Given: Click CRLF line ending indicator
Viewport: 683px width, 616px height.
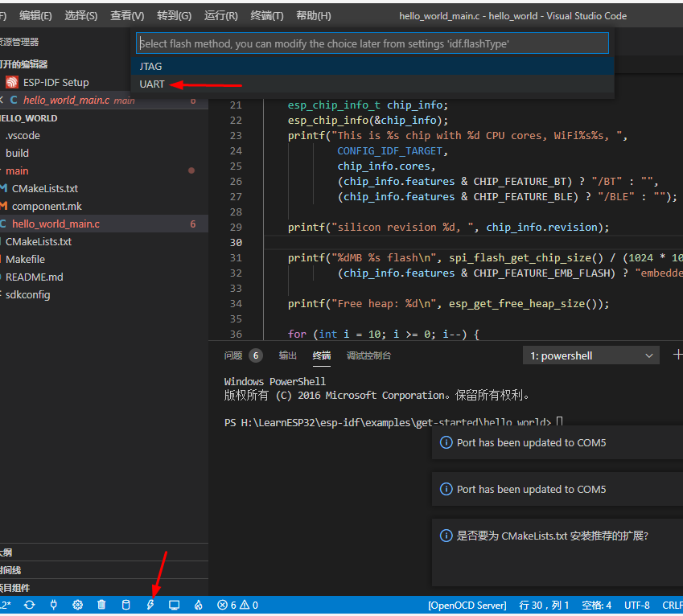Looking at the screenshot, I should click(673, 605).
